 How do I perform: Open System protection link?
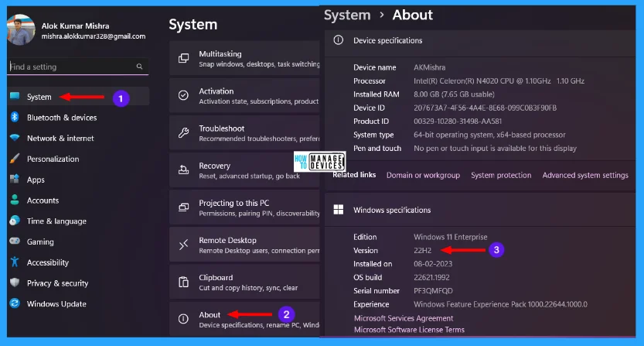click(501, 175)
